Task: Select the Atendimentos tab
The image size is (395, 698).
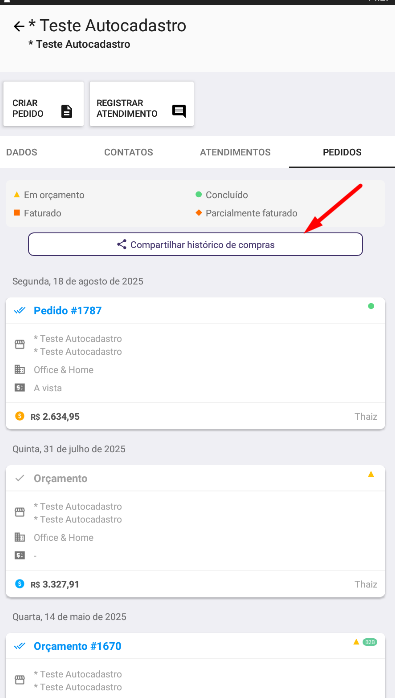Action: tap(235, 152)
